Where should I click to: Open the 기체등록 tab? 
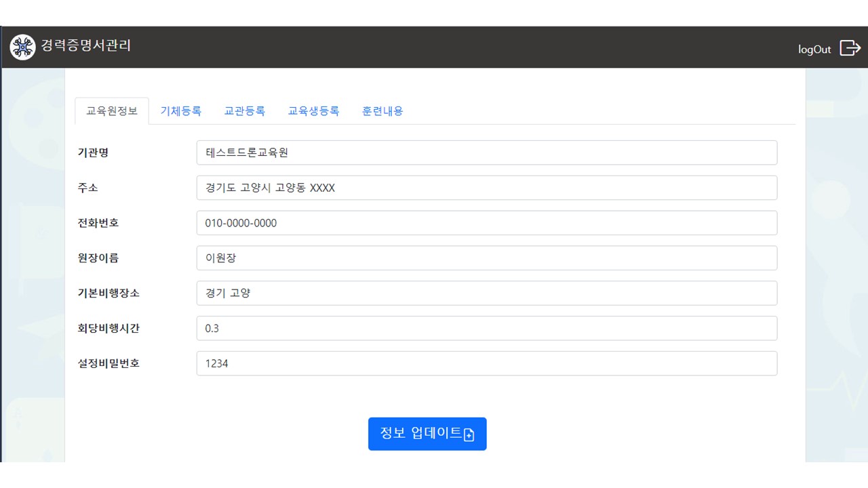click(x=181, y=111)
